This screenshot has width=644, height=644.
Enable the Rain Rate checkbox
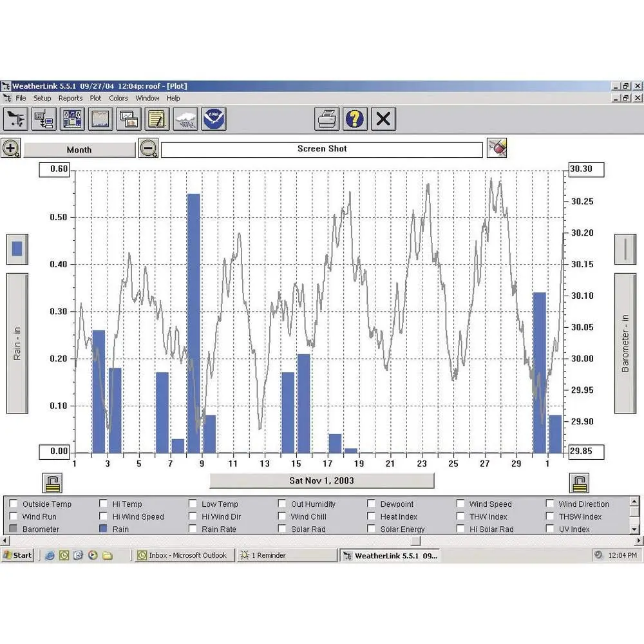[192, 529]
